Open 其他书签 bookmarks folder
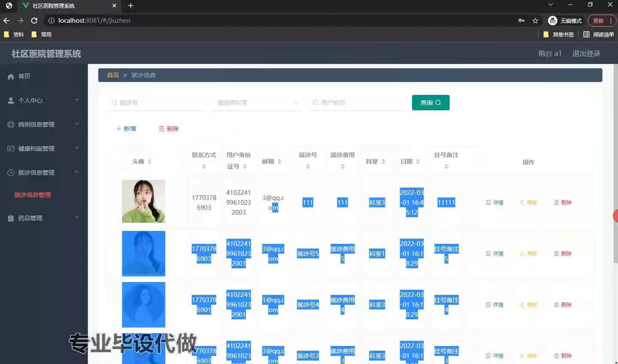This screenshot has height=364, width=618. pyautogui.click(x=559, y=34)
